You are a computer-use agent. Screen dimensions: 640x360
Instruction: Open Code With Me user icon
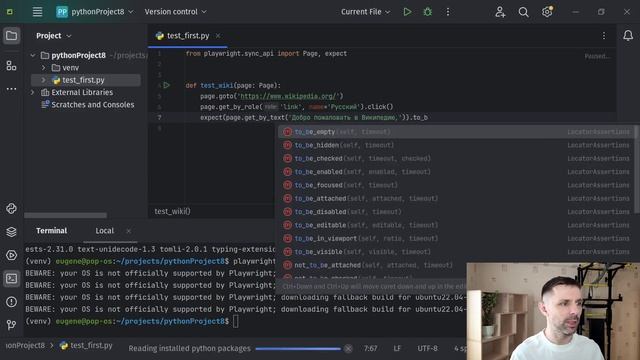click(500, 12)
